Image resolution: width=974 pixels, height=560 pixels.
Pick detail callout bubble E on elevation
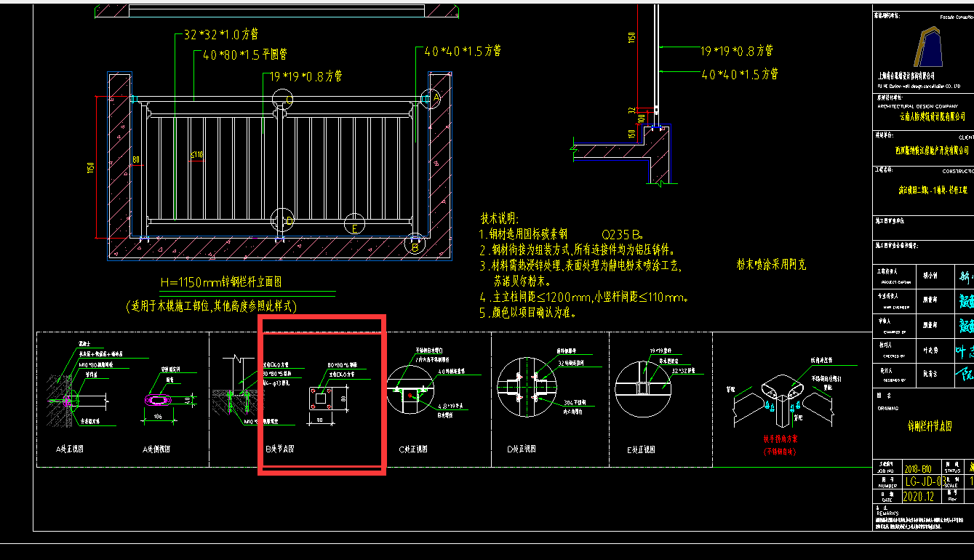click(x=354, y=225)
